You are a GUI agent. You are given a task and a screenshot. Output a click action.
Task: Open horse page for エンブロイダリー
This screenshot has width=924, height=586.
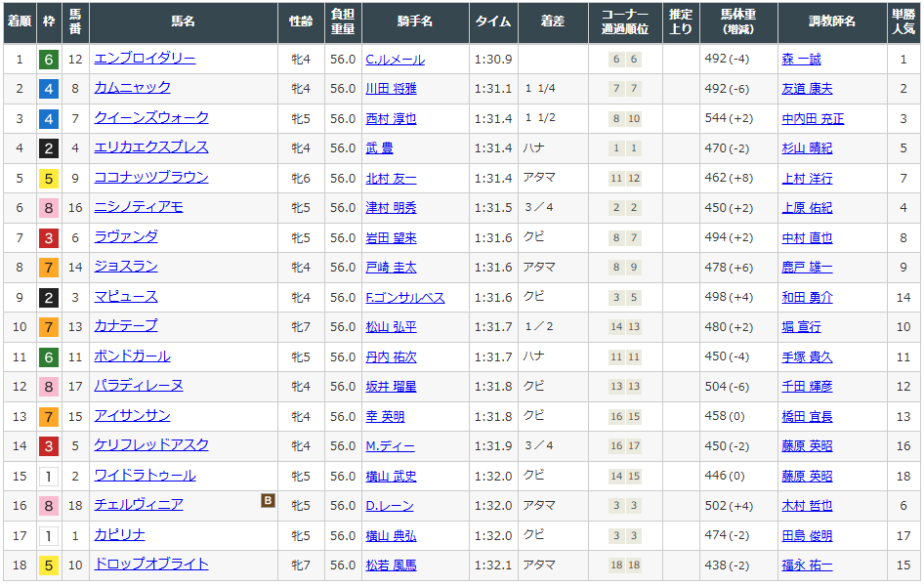point(145,59)
